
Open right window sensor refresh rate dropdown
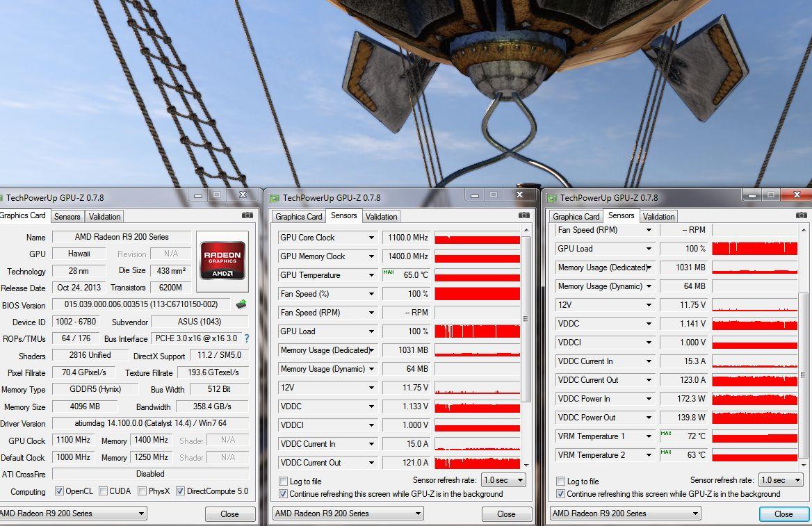tap(781, 480)
